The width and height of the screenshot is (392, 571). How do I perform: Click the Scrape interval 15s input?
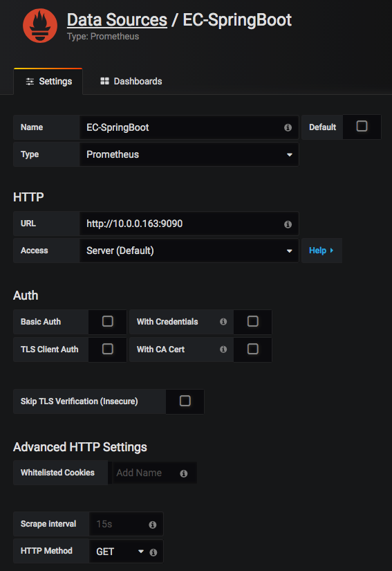click(127, 524)
